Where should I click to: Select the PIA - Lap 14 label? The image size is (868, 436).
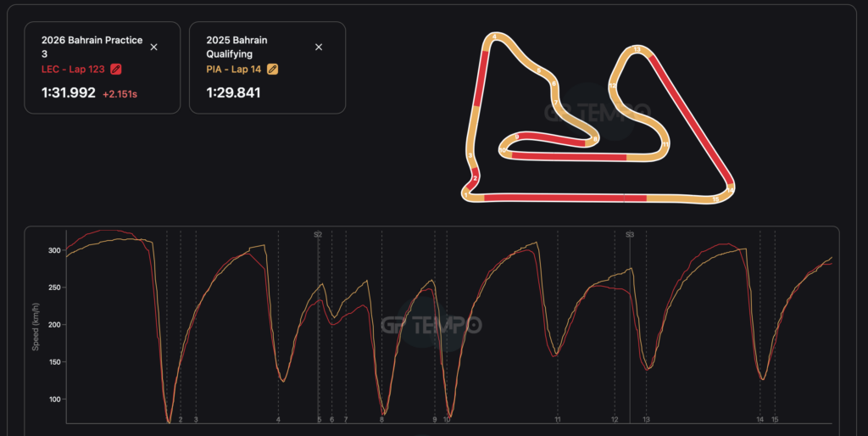[x=234, y=70]
